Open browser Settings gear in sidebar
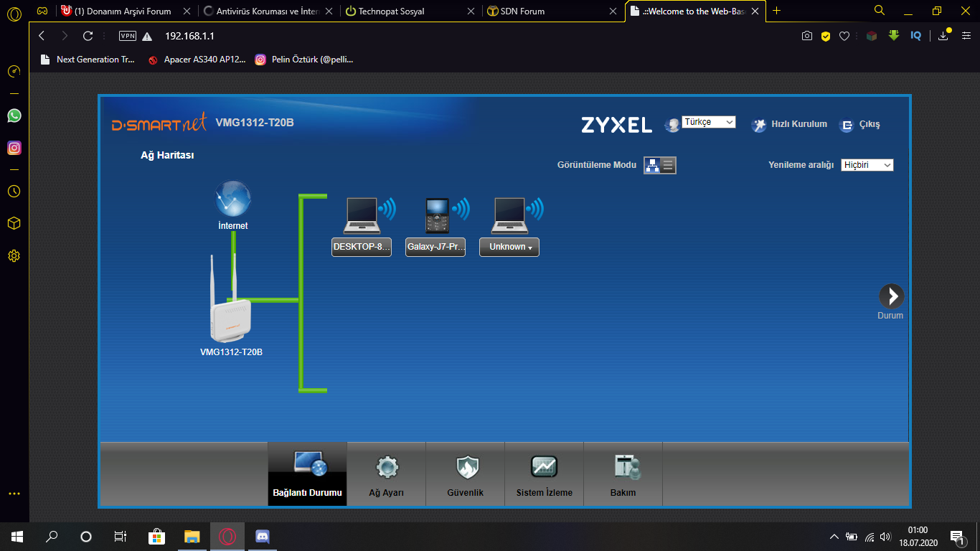 click(14, 255)
